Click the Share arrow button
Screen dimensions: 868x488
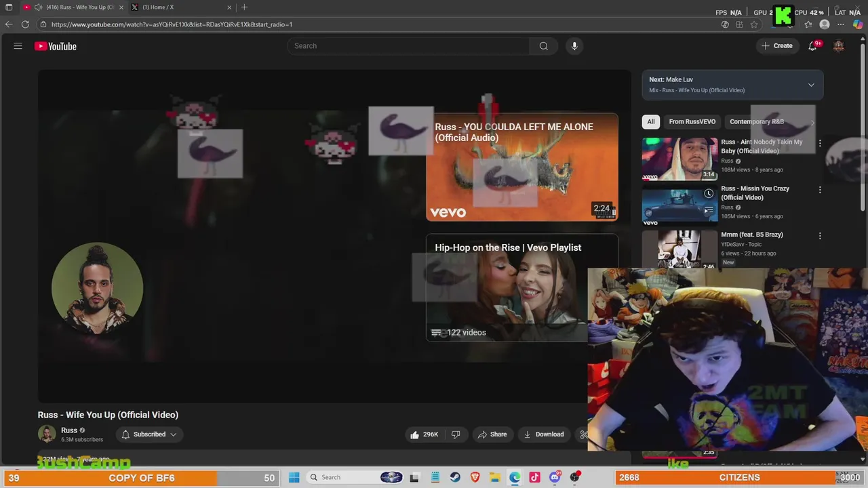click(492, 434)
